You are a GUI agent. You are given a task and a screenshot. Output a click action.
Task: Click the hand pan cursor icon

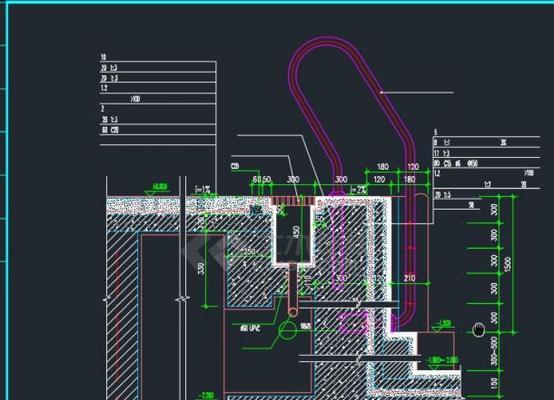tap(478, 330)
